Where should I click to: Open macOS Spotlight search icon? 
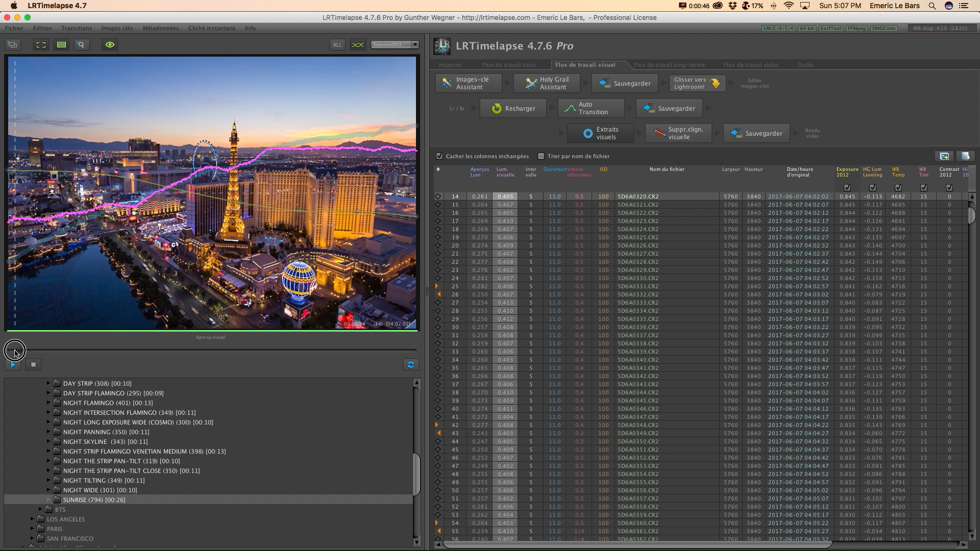(932, 6)
